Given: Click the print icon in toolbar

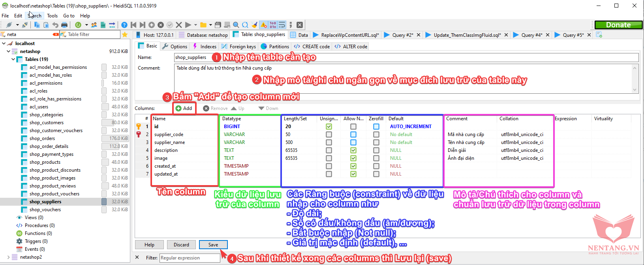Looking at the screenshot, I should [x=64, y=25].
